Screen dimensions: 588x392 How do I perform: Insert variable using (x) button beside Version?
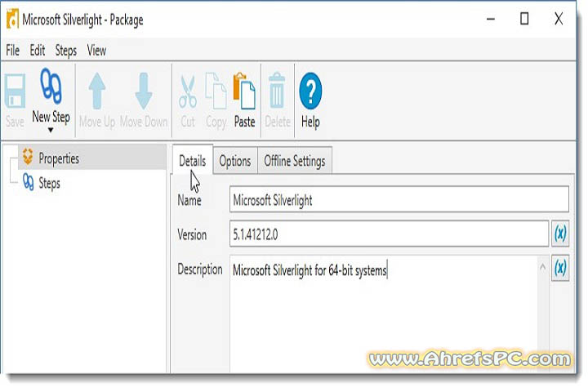pyautogui.click(x=560, y=234)
